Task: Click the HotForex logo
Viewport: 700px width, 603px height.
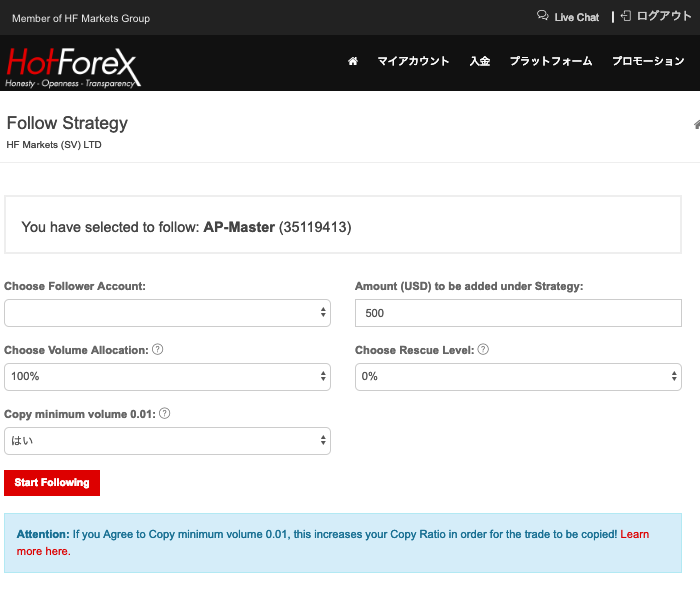Action: coord(73,67)
